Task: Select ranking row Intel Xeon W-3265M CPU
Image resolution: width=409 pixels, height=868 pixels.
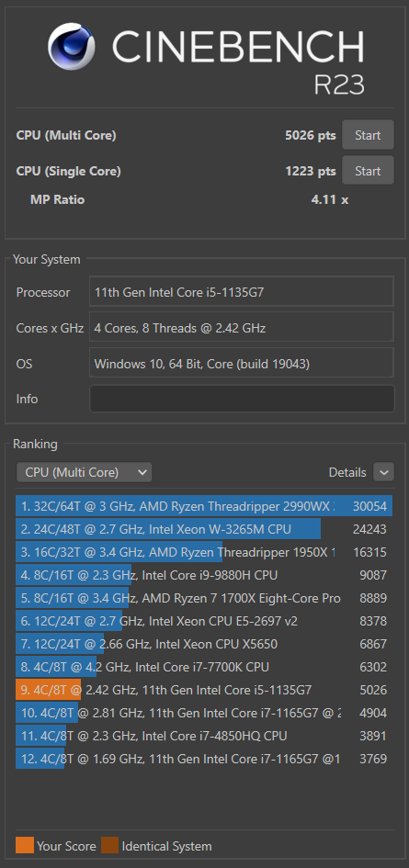Action: [x=204, y=529]
